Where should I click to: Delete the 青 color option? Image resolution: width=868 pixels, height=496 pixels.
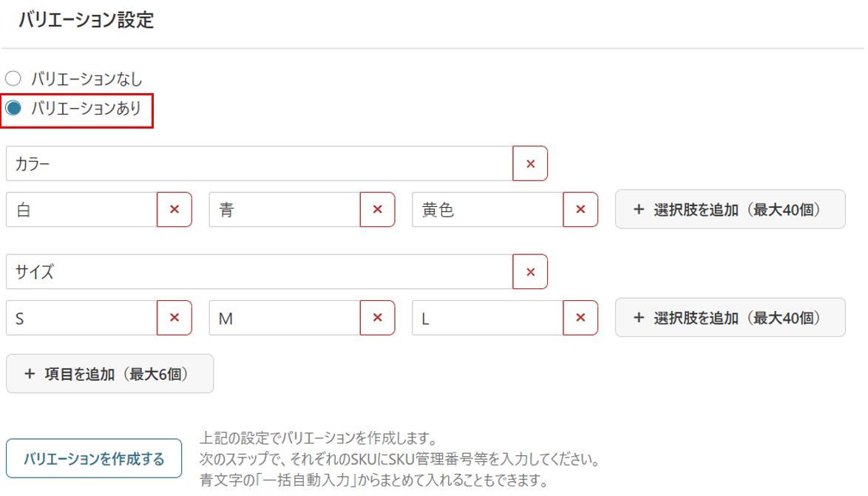[378, 209]
